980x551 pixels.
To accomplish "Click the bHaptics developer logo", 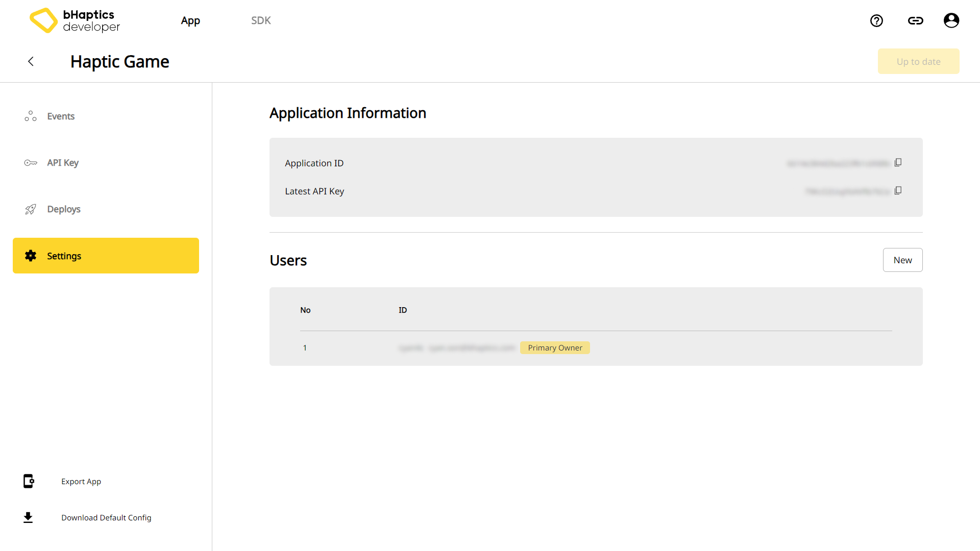I will point(75,20).
